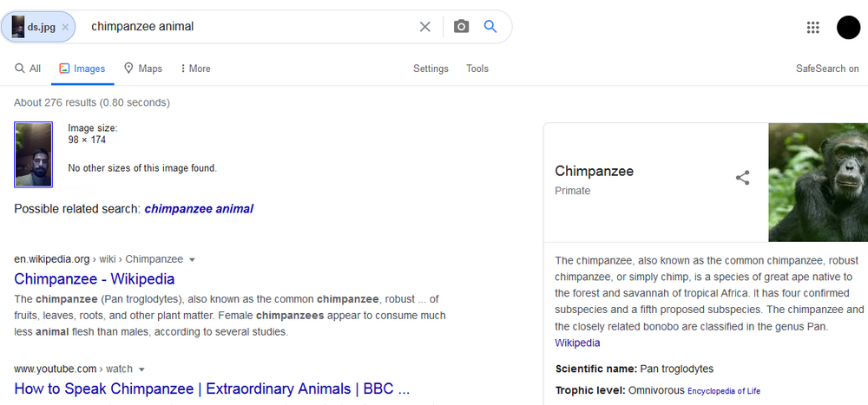Expand the YouTube result options arrow
The image size is (868, 405).
tap(141, 369)
